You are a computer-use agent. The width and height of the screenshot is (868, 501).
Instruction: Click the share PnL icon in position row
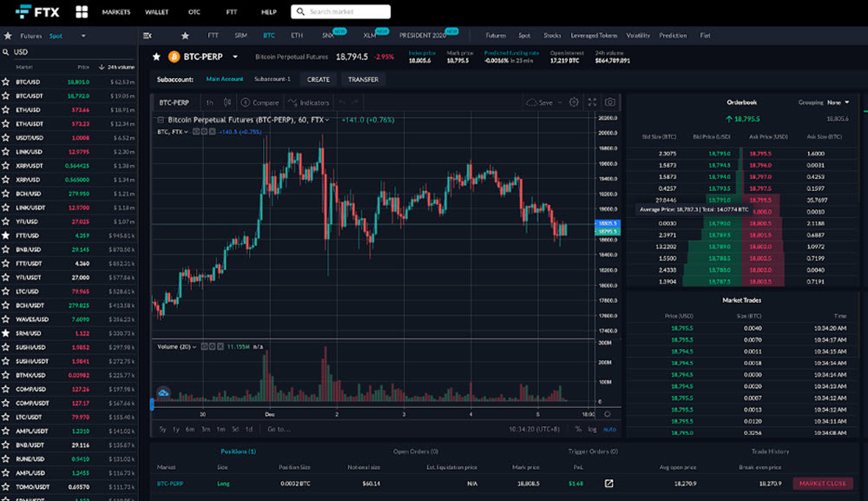tap(609, 484)
